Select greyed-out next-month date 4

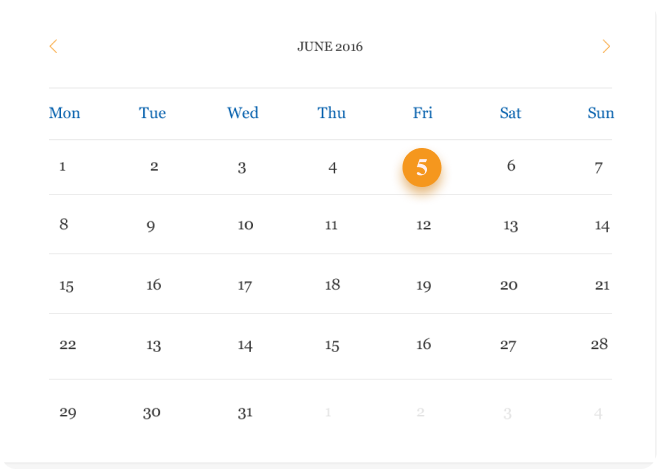(x=598, y=414)
